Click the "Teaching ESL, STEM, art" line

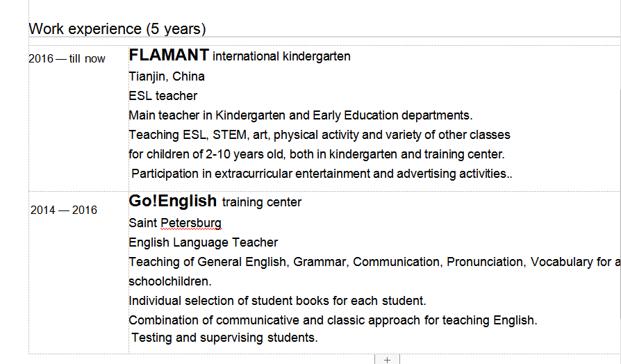(319, 135)
